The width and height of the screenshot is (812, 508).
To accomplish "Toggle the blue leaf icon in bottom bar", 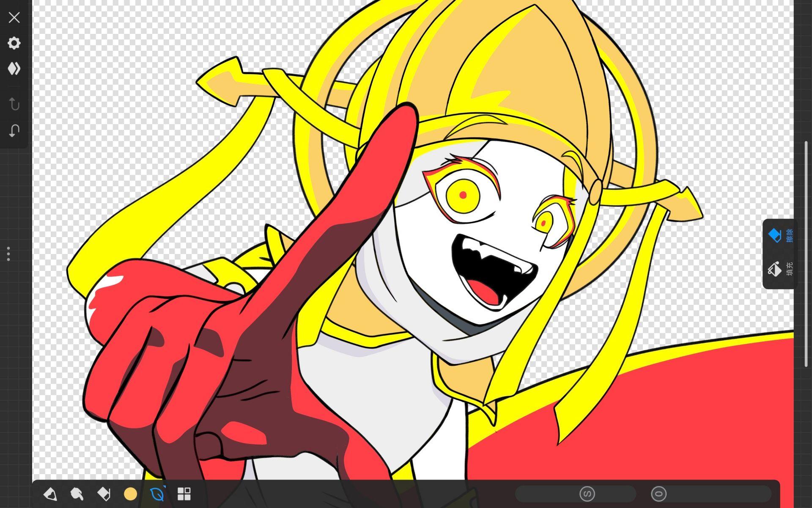I will point(157,494).
